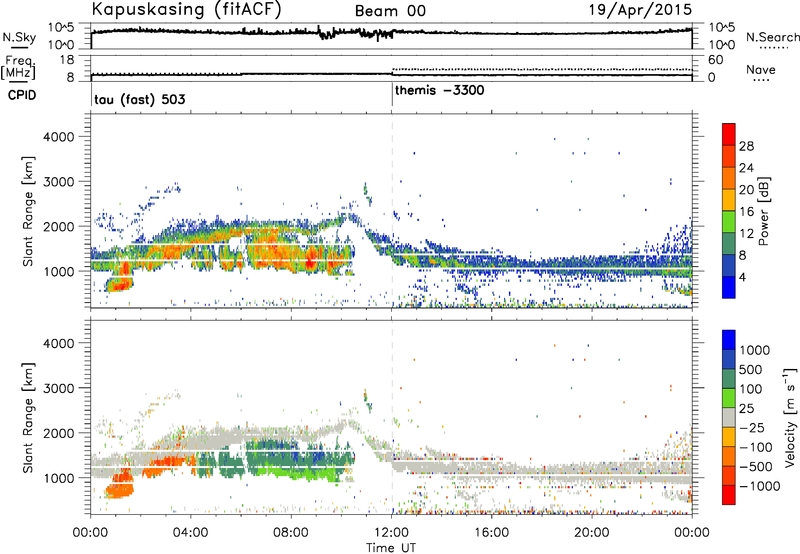Click the right '10^0' noise axis value
Viewport: 800px width, 554px height.
pyautogui.click(x=721, y=45)
